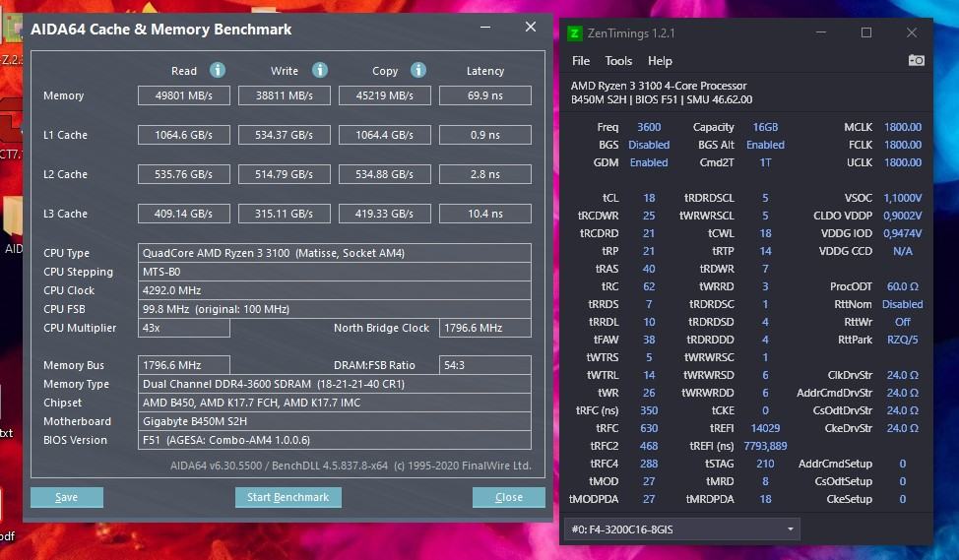Click L3 Cache Copy value 419.33 GB/s

[385, 214]
